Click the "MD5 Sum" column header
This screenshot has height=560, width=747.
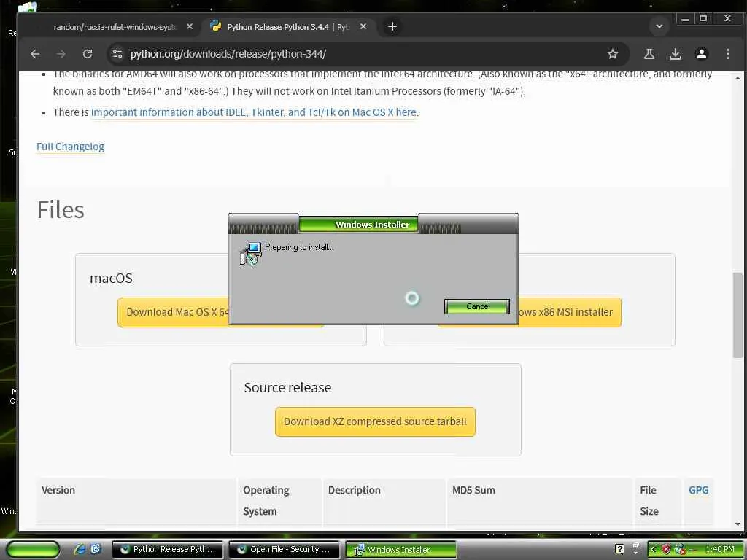point(473,490)
